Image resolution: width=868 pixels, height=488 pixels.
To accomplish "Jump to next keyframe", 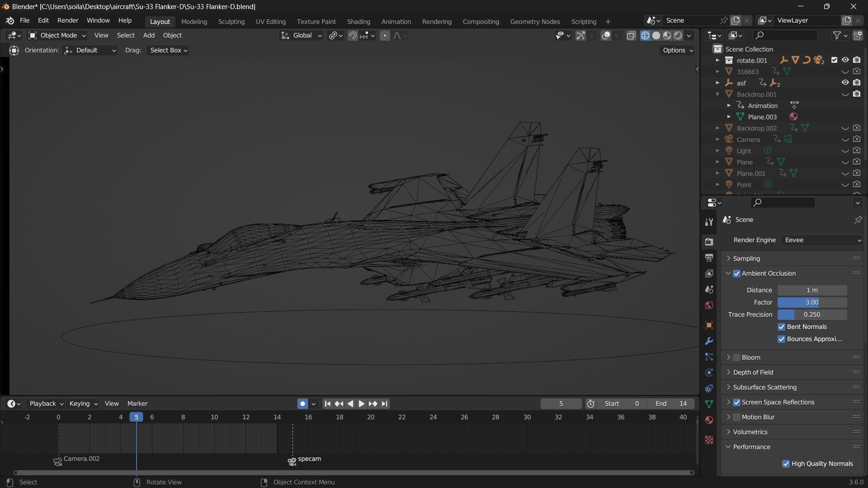I will click(x=373, y=404).
